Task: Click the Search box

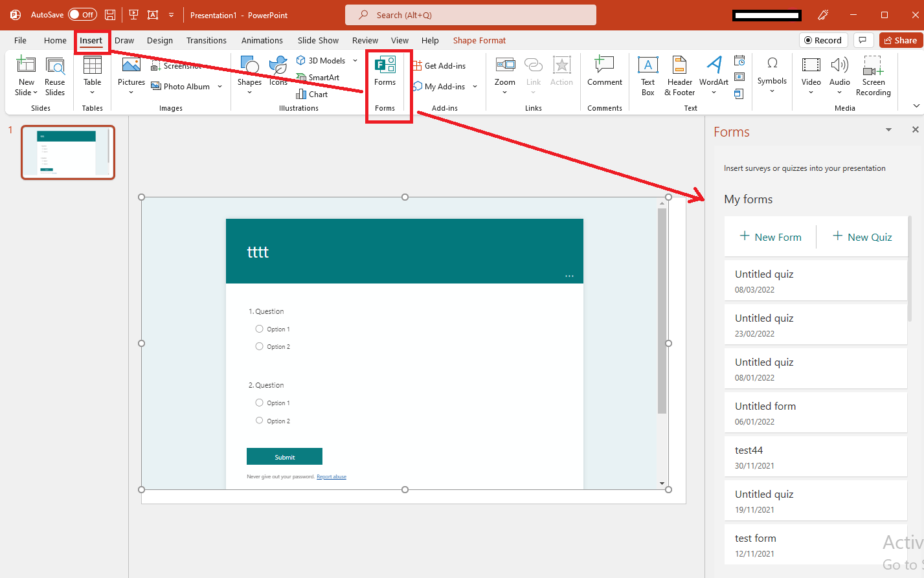Action: pos(471,15)
